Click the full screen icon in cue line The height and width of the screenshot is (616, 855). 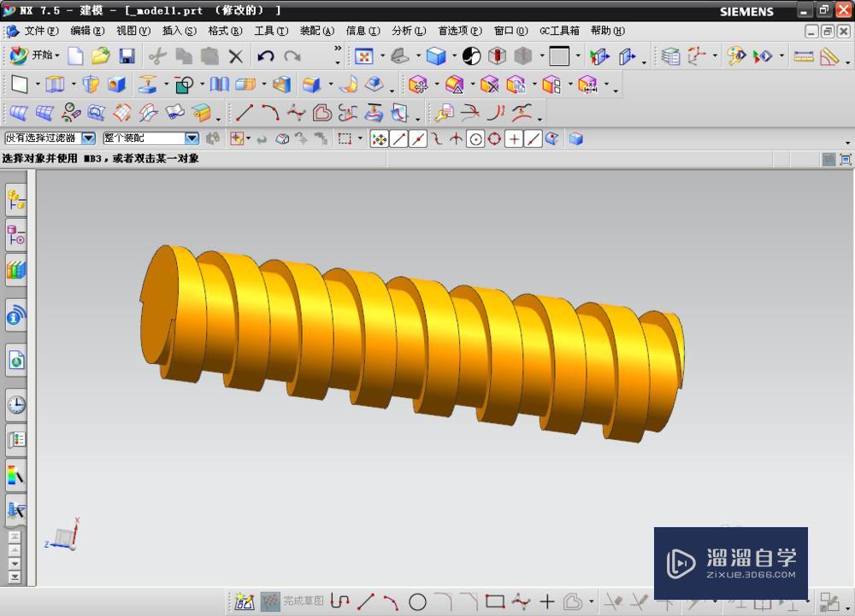846,160
